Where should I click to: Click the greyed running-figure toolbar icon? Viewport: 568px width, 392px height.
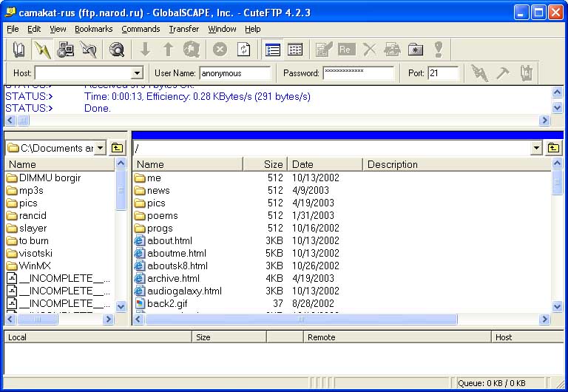click(x=192, y=50)
